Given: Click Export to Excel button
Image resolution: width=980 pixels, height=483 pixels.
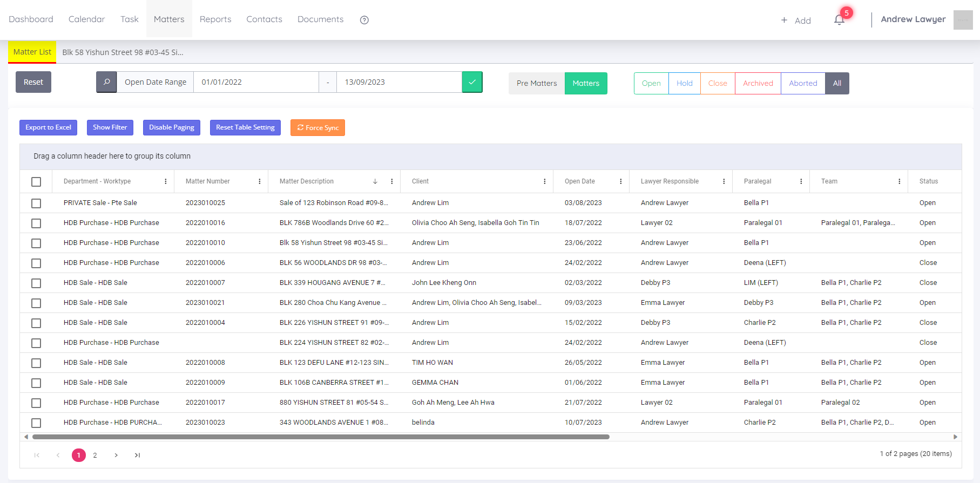Looking at the screenshot, I should pos(48,127).
